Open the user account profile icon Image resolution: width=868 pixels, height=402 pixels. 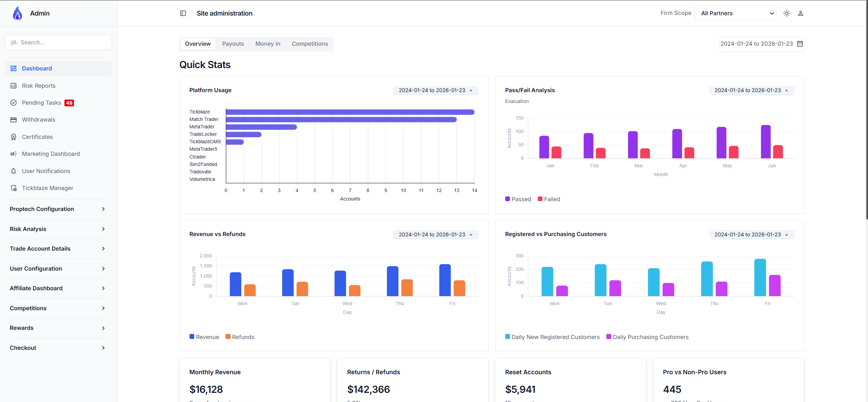point(801,13)
